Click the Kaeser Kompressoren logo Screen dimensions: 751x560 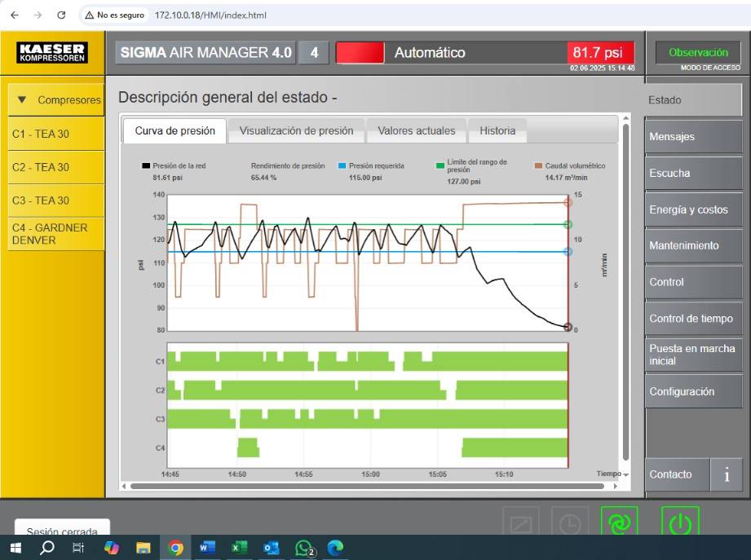point(52,53)
